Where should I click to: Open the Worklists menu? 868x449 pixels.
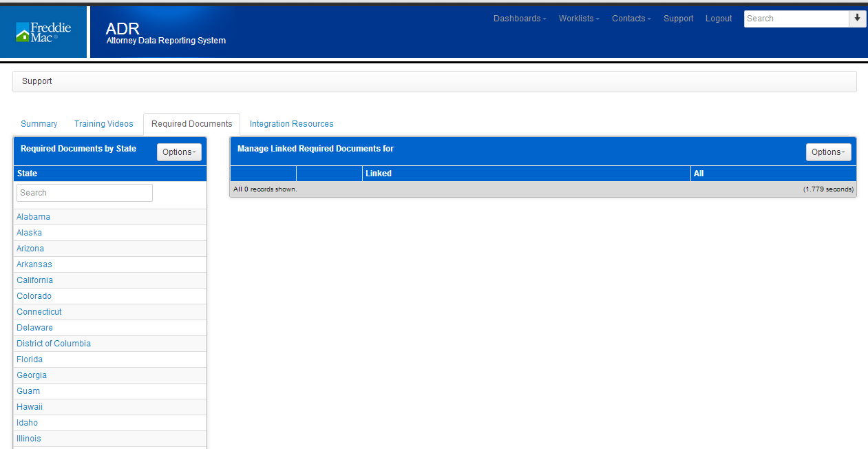[579, 19]
